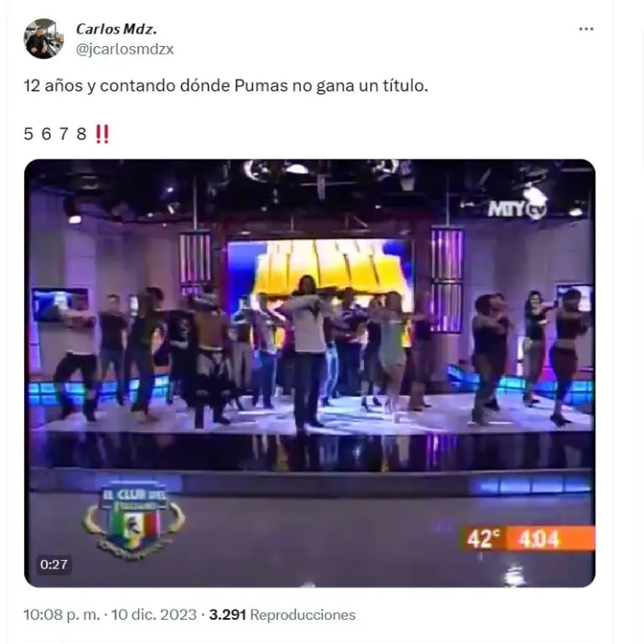The width and height of the screenshot is (644, 644).
Task: Click the tweet text about Pumas title
Action: pos(226,86)
